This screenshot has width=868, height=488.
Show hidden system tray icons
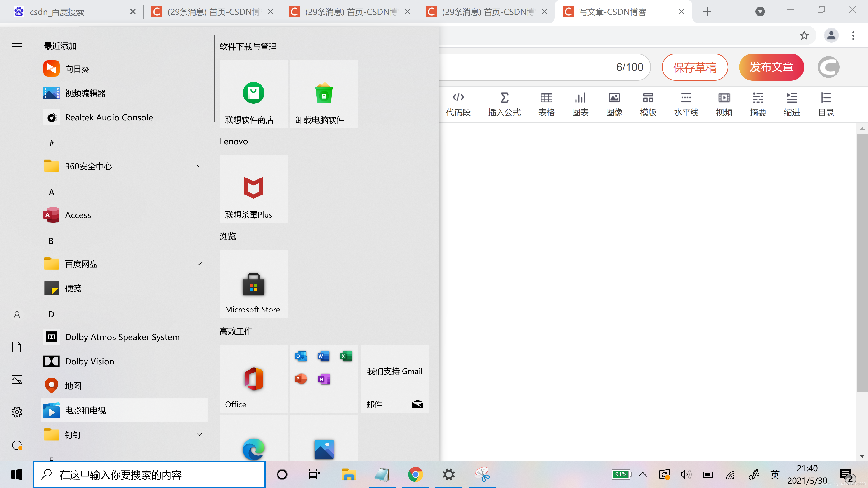click(643, 475)
